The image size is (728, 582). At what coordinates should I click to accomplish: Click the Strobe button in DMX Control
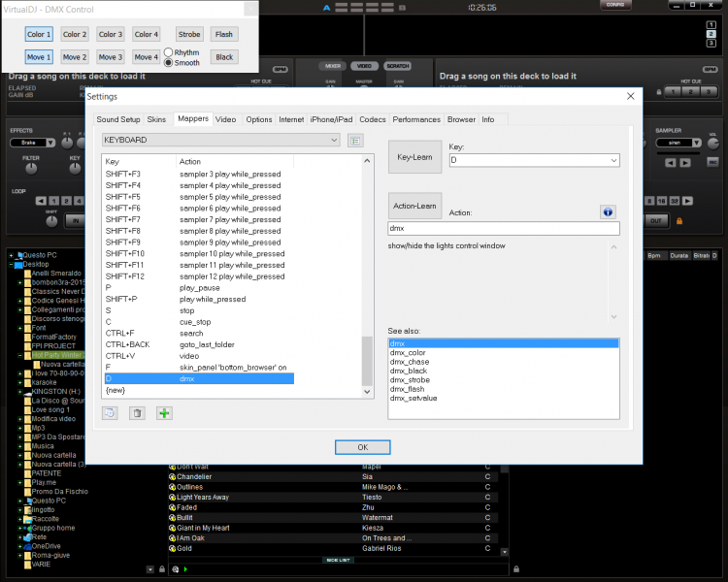188,34
